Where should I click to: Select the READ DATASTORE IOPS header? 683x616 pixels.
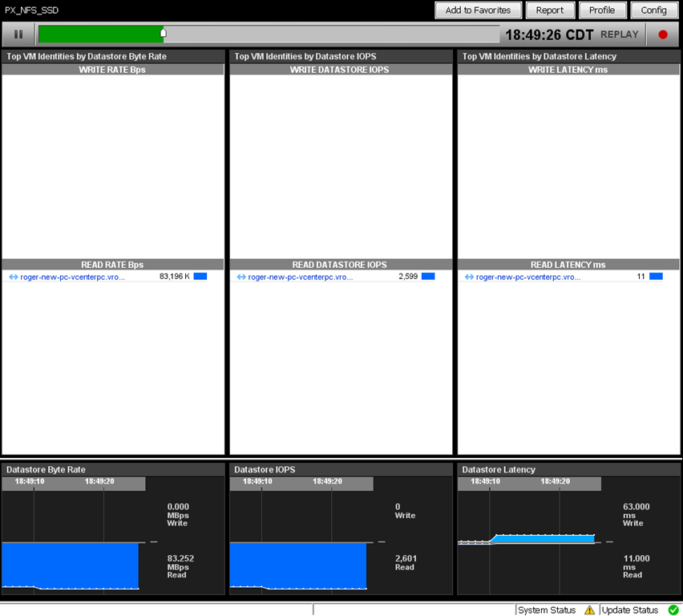click(340, 265)
